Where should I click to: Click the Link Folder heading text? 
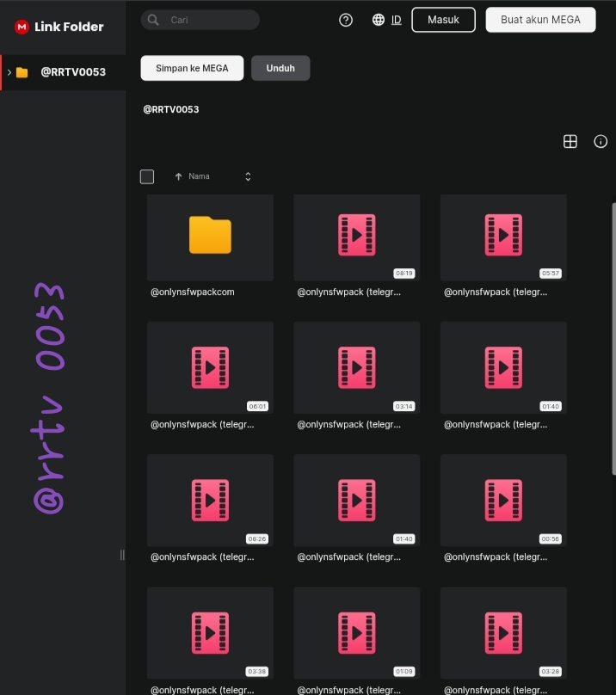(69, 27)
